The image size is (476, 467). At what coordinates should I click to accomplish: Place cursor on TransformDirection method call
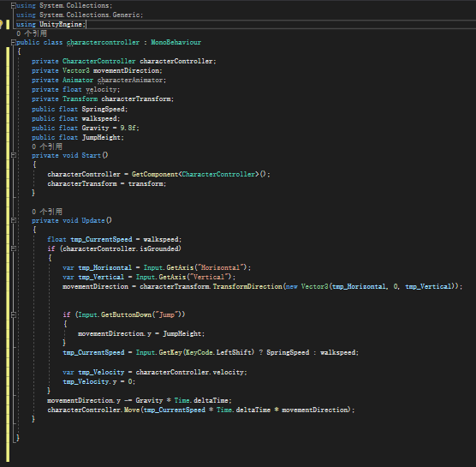pos(247,286)
